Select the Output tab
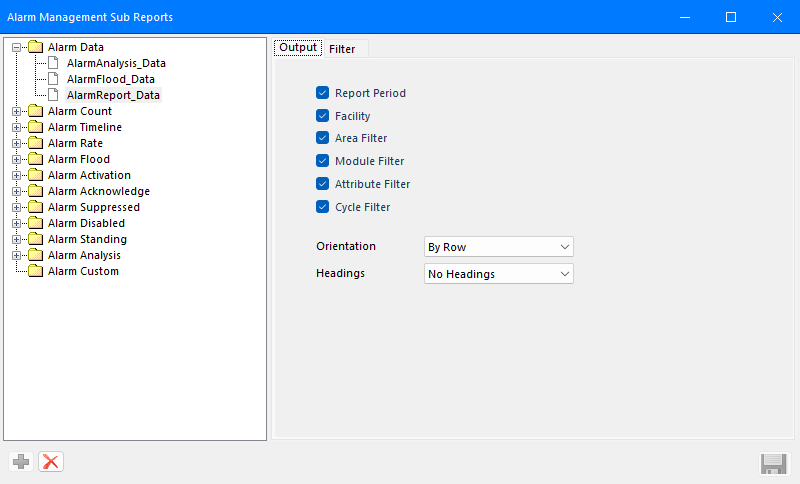Viewport: 800px width, 484px height. [298, 47]
